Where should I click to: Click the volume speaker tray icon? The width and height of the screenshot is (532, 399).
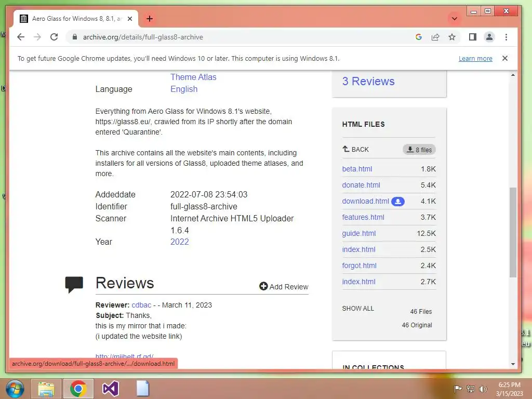(483, 389)
